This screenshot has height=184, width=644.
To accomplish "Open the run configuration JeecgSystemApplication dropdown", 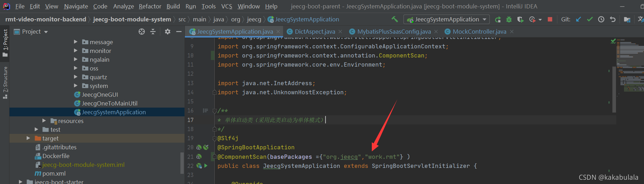I will point(447,19).
